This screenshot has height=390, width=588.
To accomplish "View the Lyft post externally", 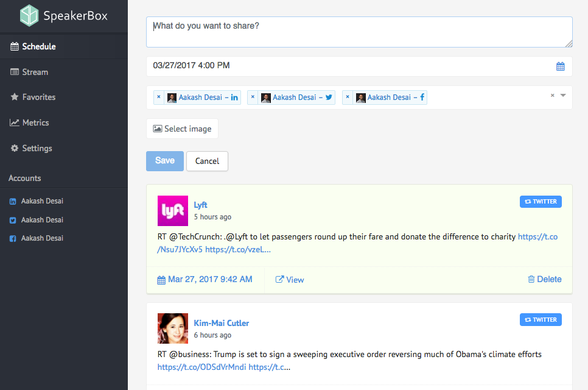I will pos(290,280).
